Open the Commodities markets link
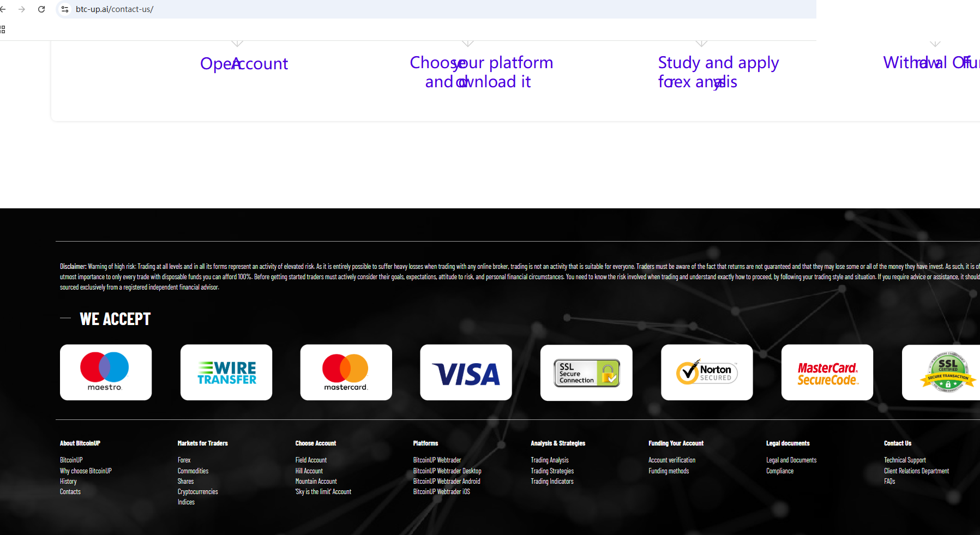This screenshot has width=980, height=535. tap(193, 471)
